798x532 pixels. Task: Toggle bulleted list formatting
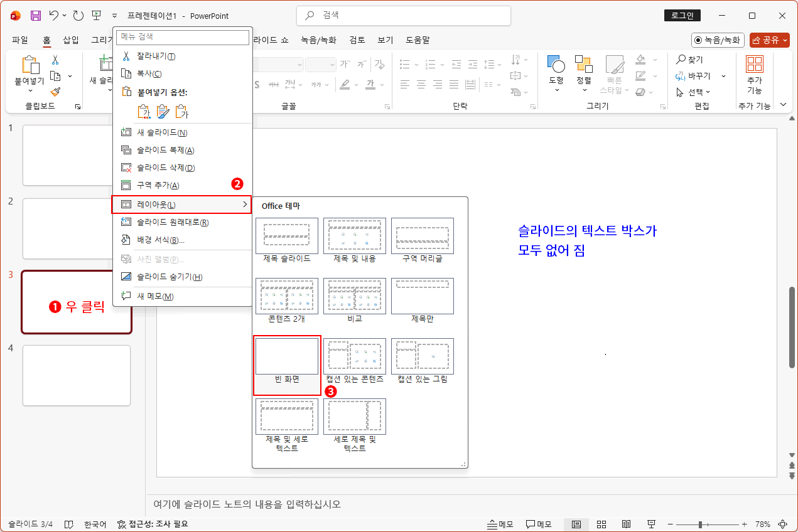[x=404, y=63]
